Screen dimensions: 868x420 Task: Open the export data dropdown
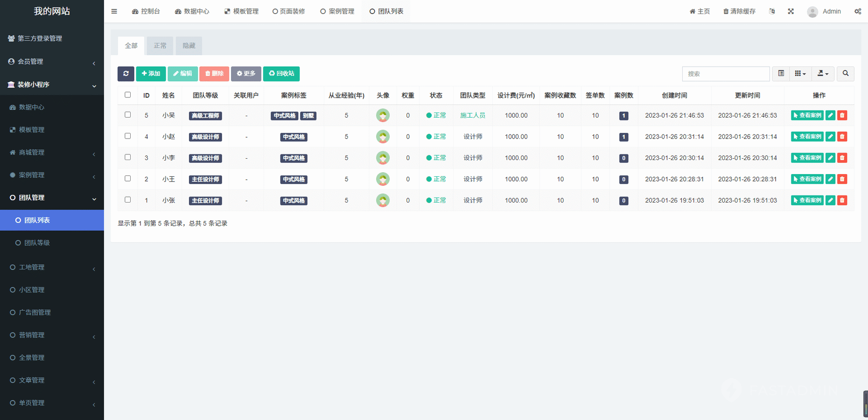(822, 74)
